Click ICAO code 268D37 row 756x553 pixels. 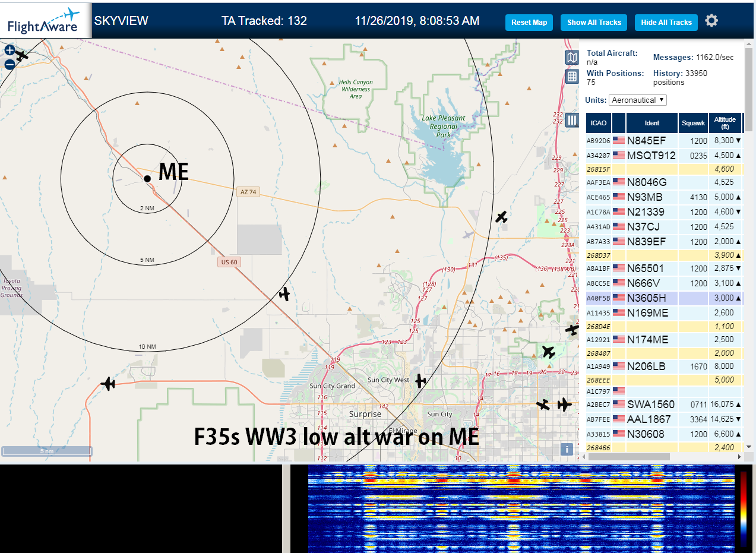(664, 255)
